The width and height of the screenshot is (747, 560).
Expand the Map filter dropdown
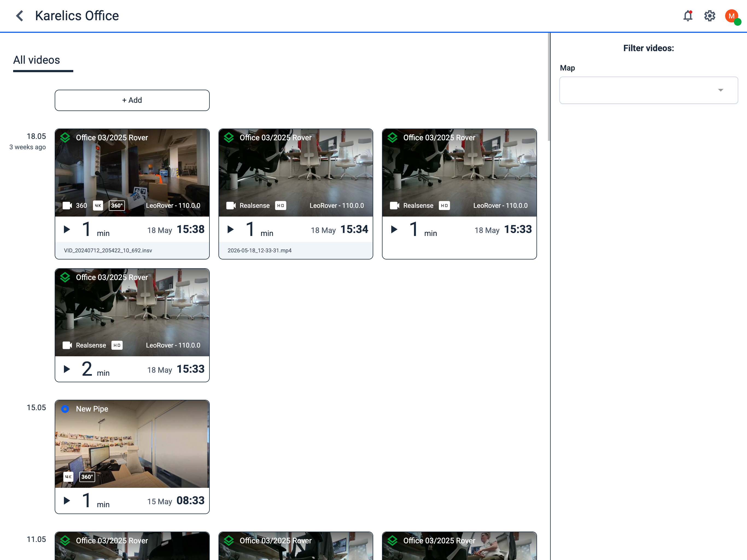point(648,90)
